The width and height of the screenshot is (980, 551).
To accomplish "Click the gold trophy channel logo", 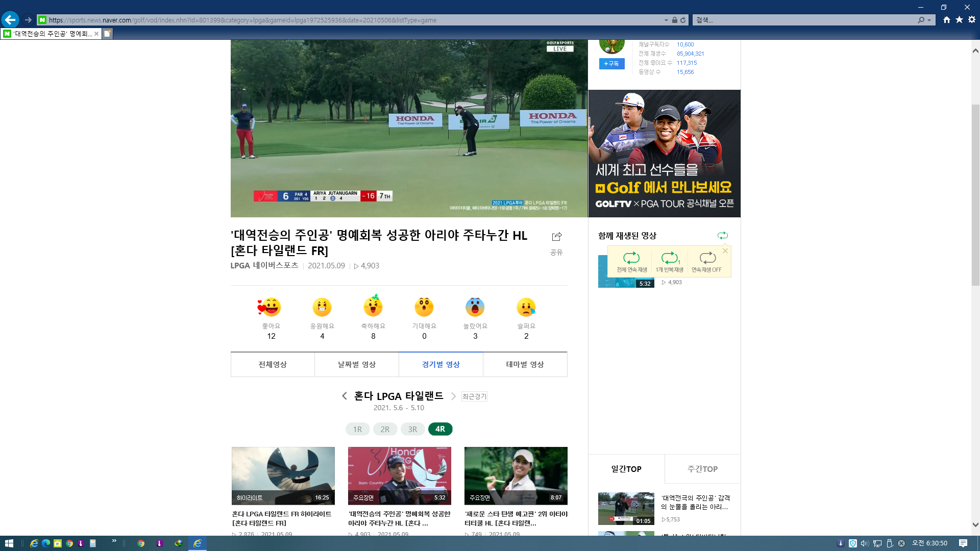I will coord(611,46).
